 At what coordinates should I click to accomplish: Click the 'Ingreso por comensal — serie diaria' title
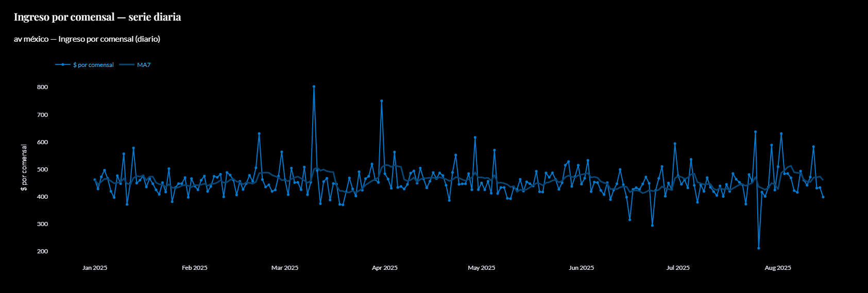(x=97, y=17)
